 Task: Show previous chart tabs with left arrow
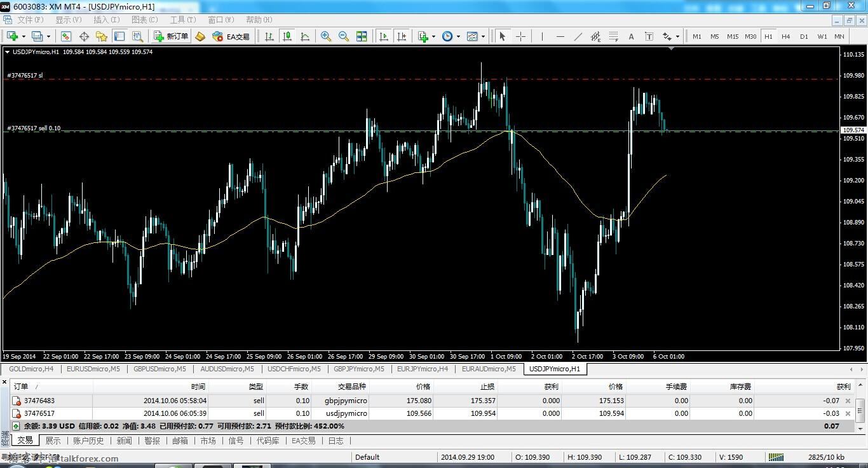(x=851, y=369)
